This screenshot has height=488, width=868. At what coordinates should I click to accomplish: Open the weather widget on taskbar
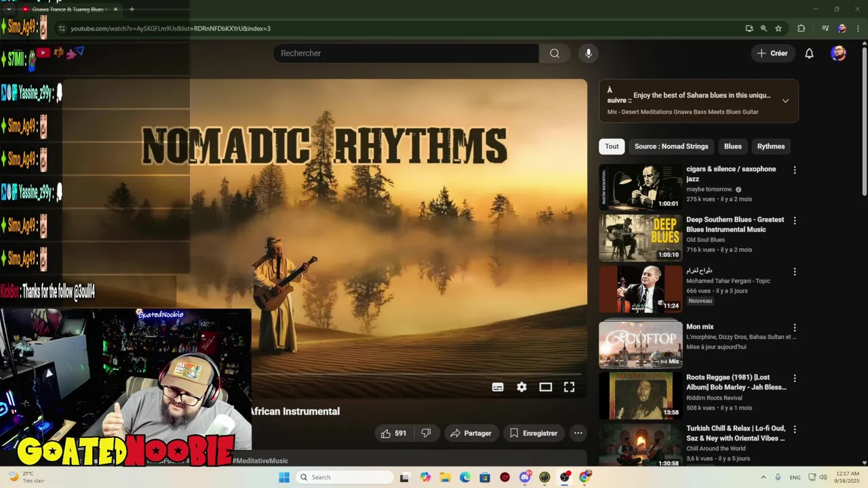pyautogui.click(x=27, y=477)
